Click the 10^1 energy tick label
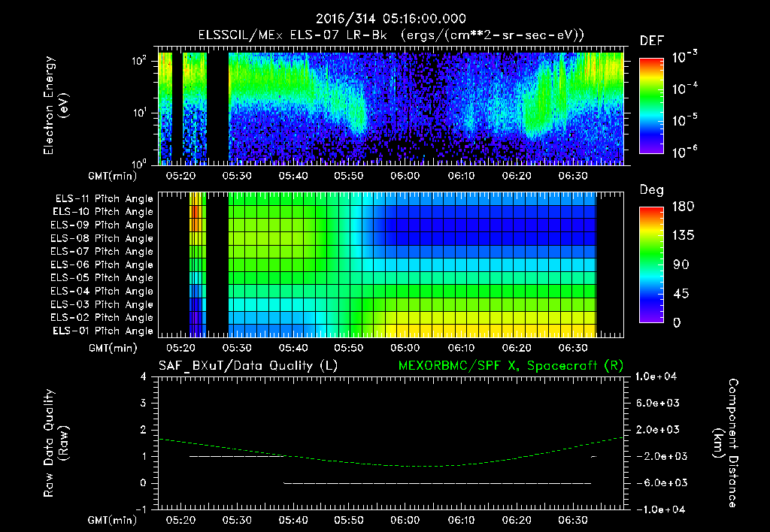Screen dimensions: 770x532 click(x=139, y=113)
